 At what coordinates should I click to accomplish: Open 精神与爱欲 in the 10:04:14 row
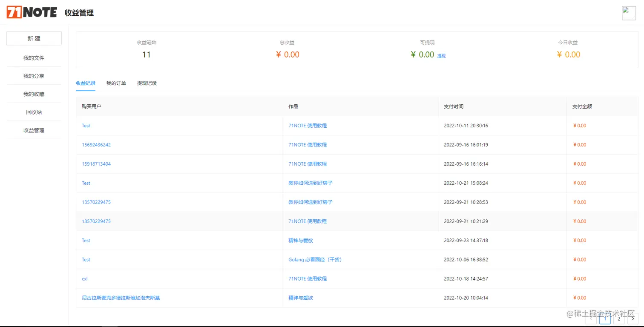coord(301,298)
